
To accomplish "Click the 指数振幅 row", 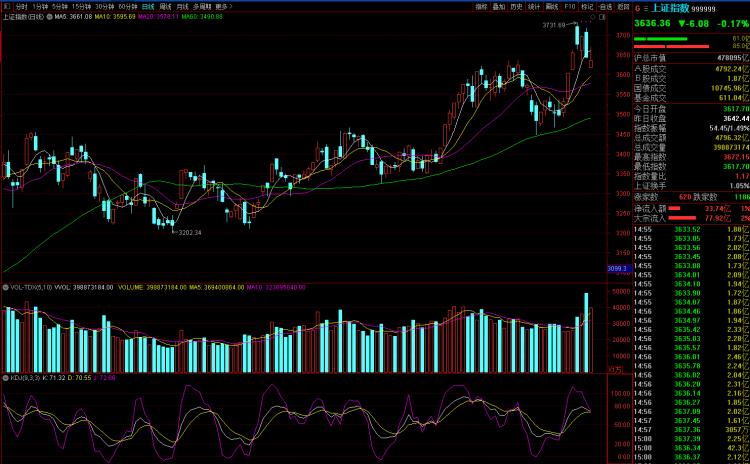I will coord(692,128).
